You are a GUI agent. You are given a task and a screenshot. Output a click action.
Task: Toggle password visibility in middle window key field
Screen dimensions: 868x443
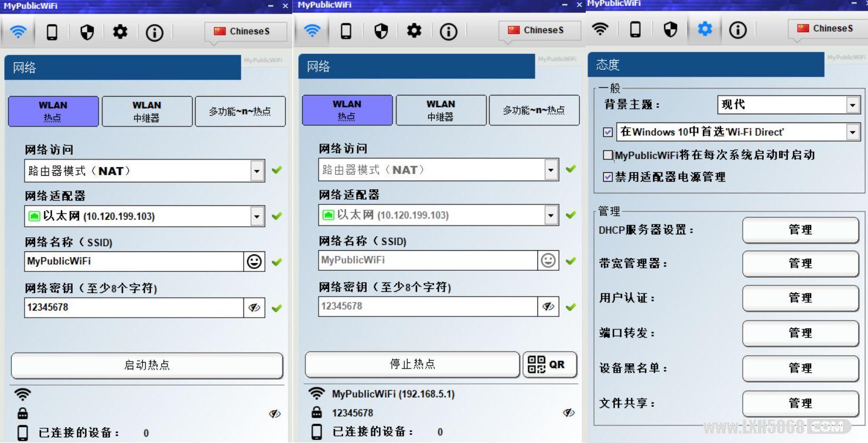pos(548,306)
